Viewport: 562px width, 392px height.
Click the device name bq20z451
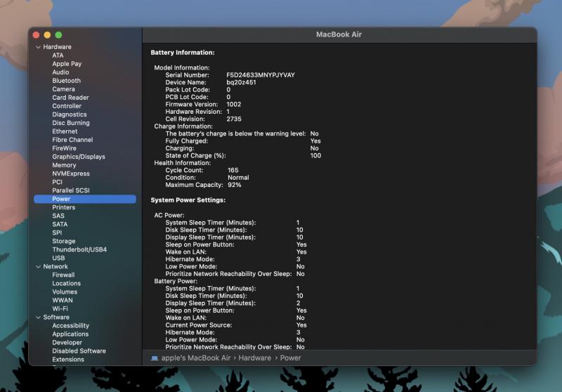coord(241,82)
